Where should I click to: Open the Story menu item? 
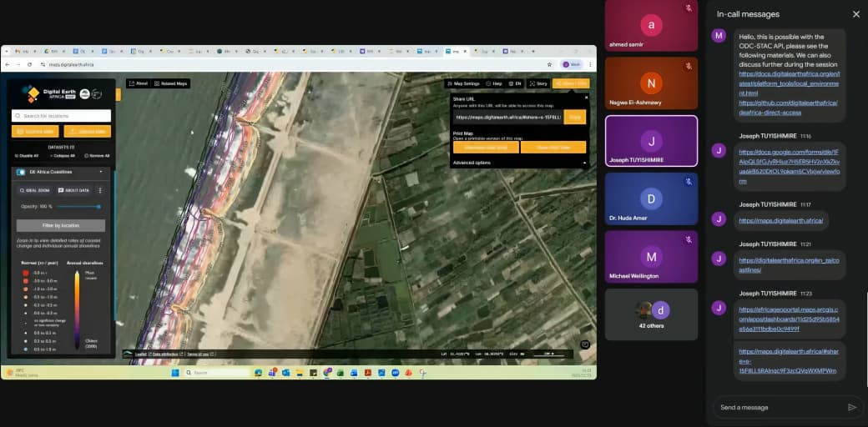[538, 83]
